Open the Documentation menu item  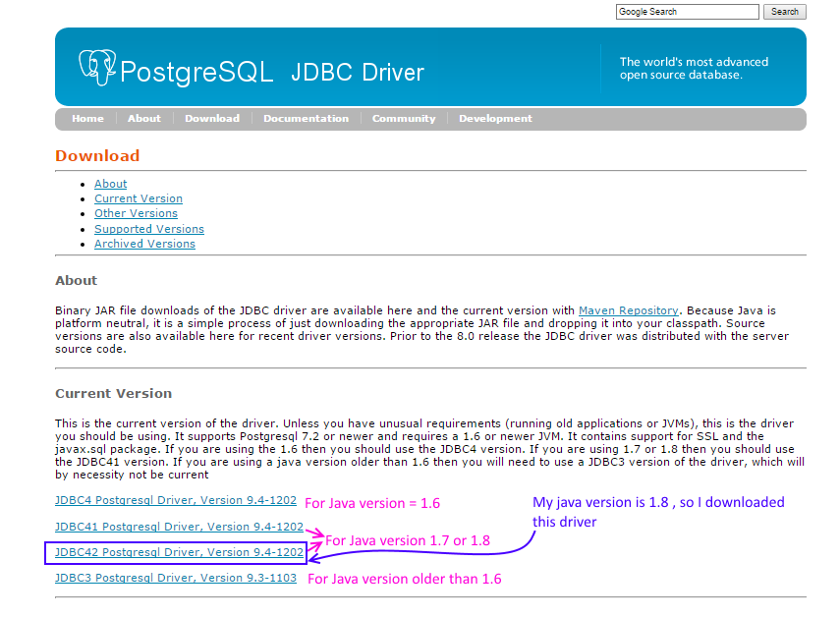[x=306, y=118]
